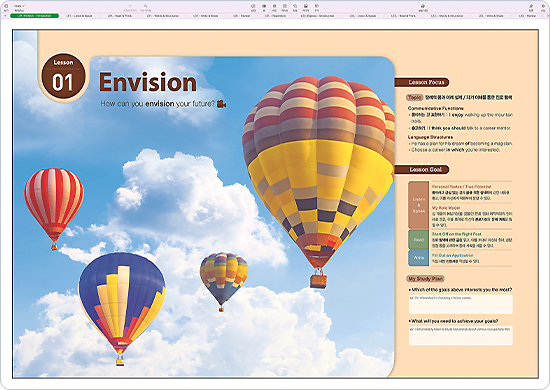This screenshot has height=390, width=550.
Task: Switch to L02 Listen & Speak tab
Action: [x=363, y=16]
